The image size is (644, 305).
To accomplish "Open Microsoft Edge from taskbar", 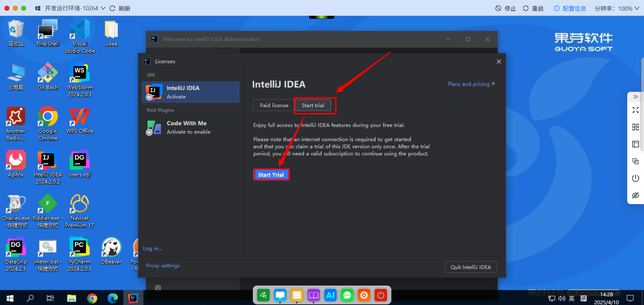I will 113,298.
